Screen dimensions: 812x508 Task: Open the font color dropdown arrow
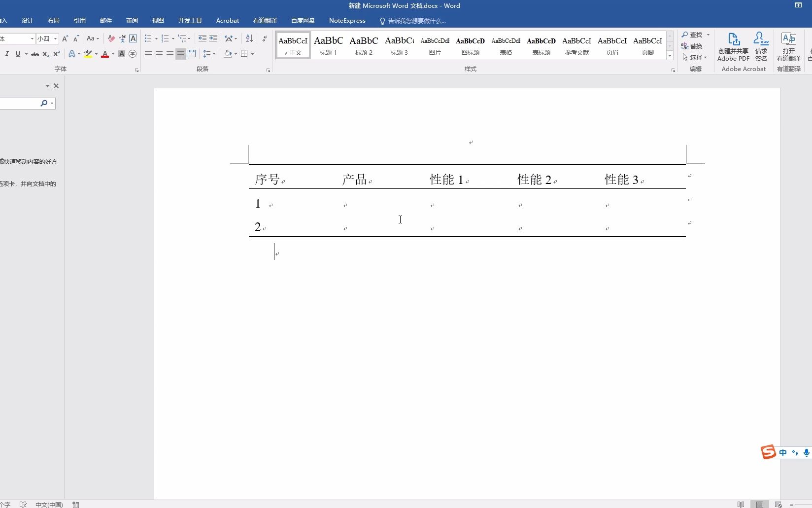coord(113,54)
